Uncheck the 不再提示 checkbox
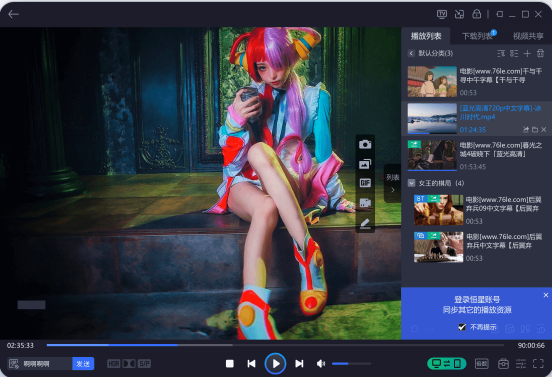This screenshot has width=552, height=377. coord(462,327)
